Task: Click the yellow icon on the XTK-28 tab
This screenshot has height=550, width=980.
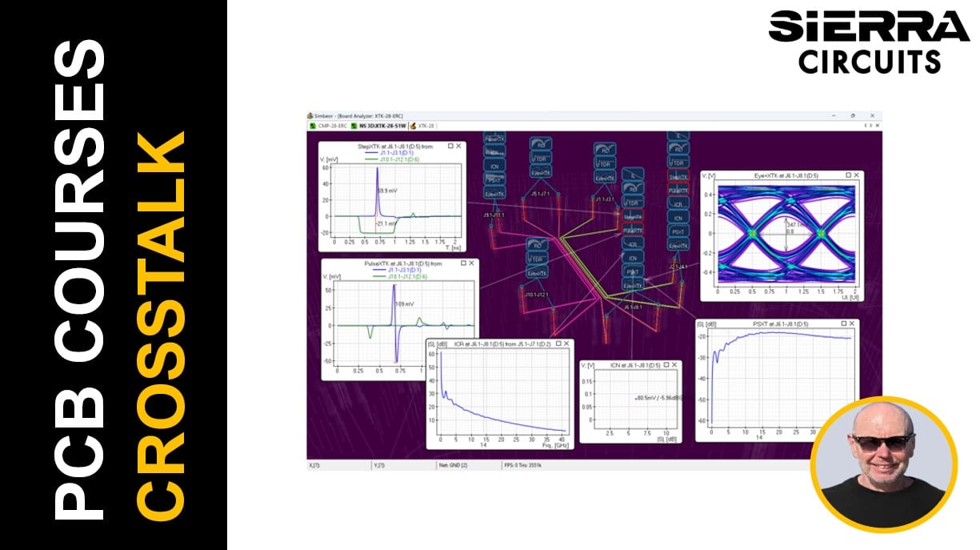Action: pyautogui.click(x=413, y=126)
